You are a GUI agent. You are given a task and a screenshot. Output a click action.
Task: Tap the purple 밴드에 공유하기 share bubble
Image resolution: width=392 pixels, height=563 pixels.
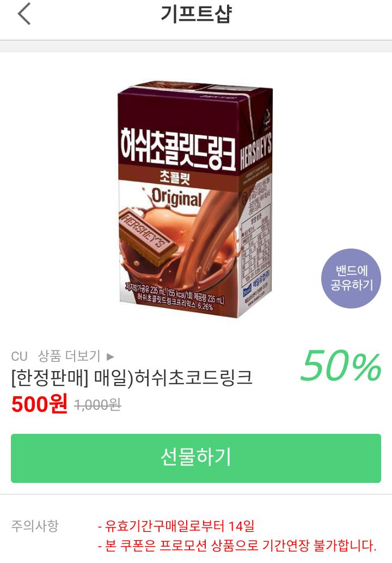click(351, 279)
